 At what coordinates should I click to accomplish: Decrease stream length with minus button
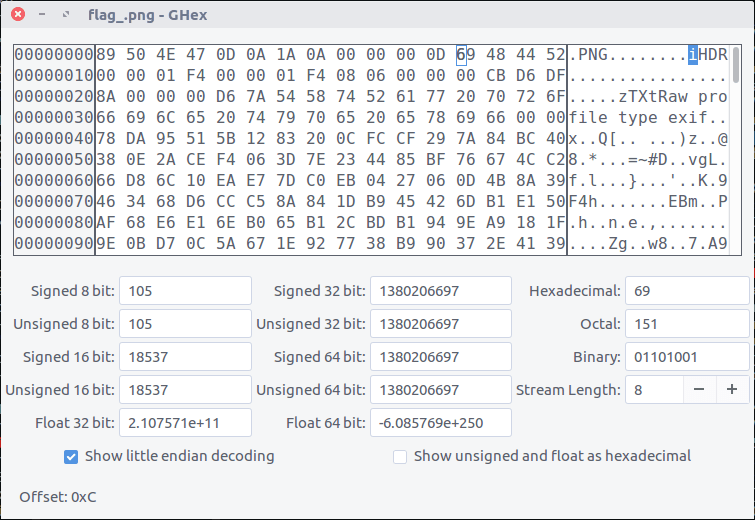(700, 390)
